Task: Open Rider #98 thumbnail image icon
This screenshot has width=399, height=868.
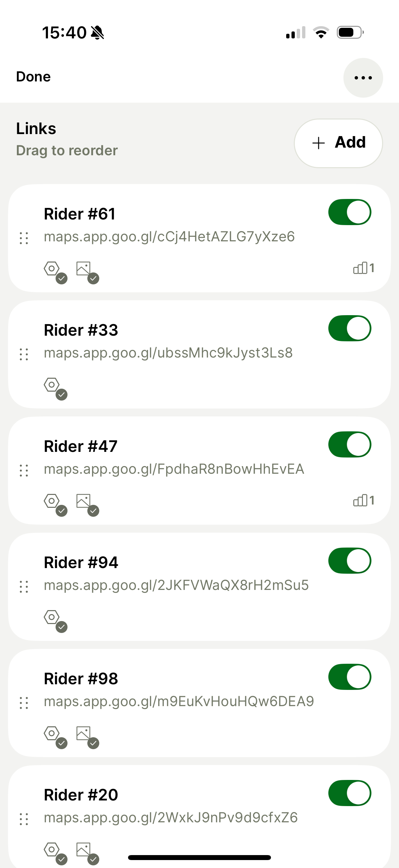Action: (83, 734)
